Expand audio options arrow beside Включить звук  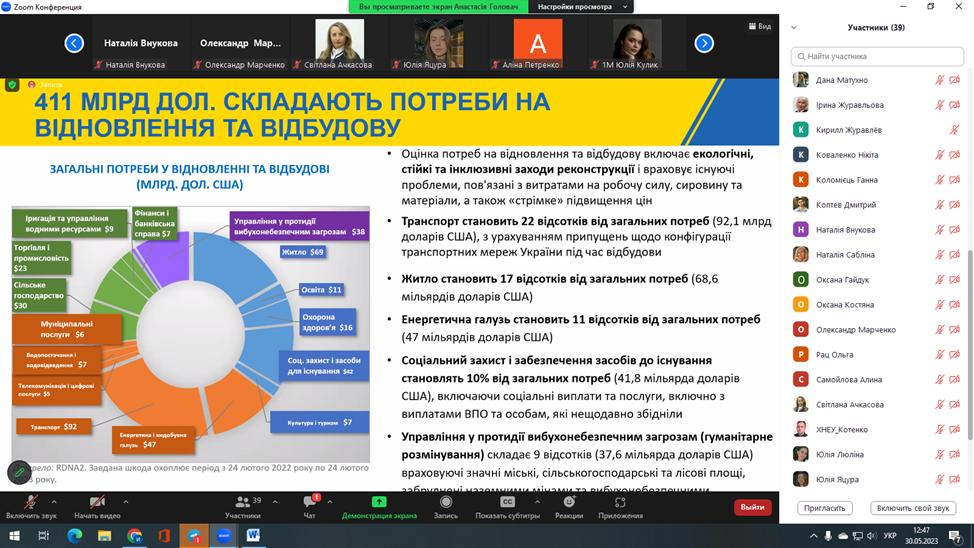click(54, 502)
